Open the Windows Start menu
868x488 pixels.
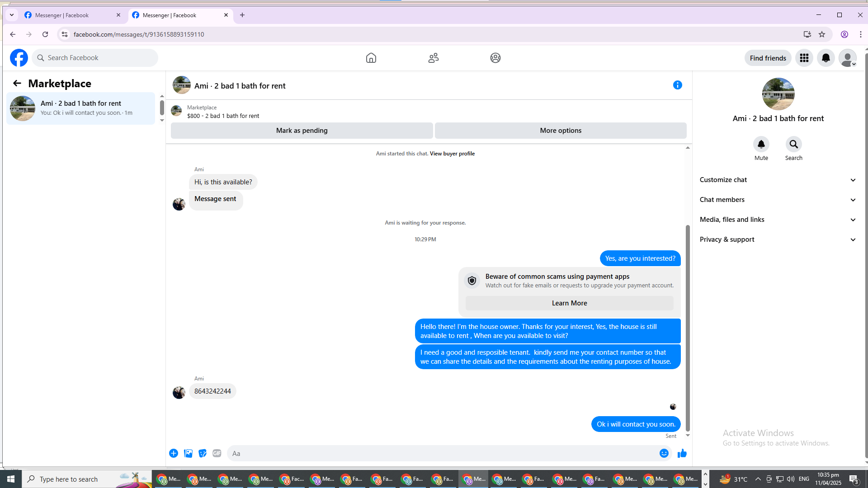(11, 479)
